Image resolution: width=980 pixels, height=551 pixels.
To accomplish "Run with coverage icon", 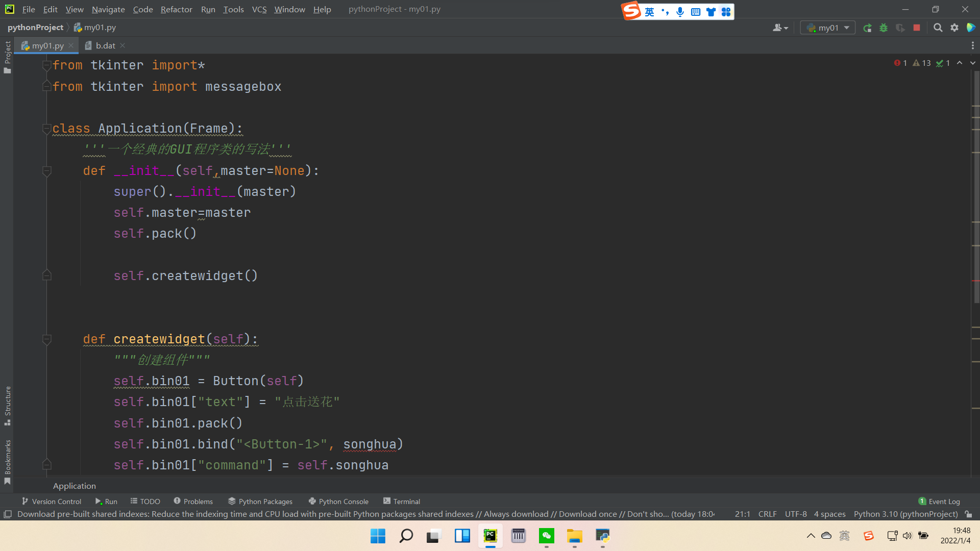I will pos(900,28).
